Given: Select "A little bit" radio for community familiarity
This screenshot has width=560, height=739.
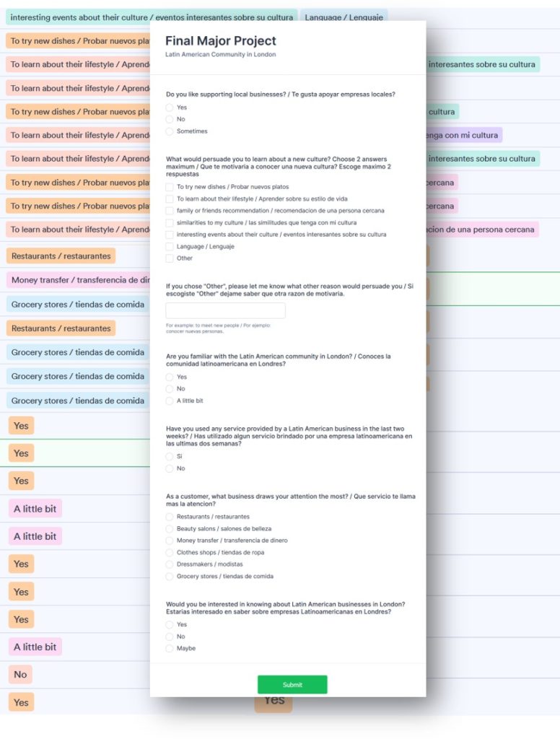Looking at the screenshot, I should coord(170,401).
